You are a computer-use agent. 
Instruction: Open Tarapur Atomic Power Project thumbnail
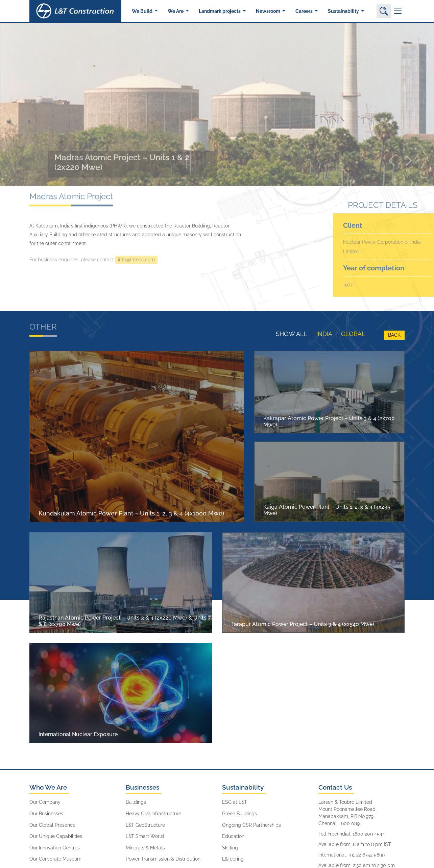(313, 582)
